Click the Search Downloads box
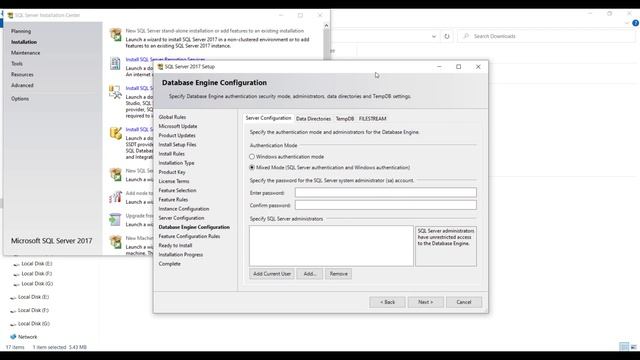Viewport: 640px width, 360px height. 546,36
